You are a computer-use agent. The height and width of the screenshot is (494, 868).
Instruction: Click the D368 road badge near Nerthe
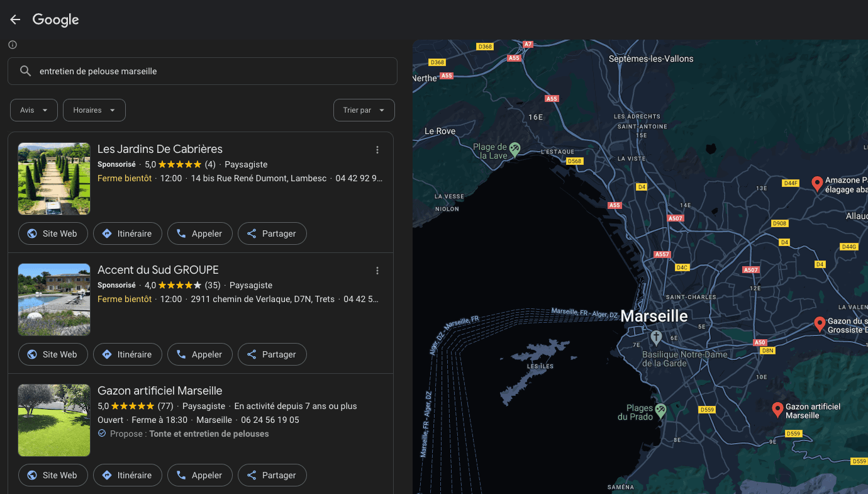pyautogui.click(x=437, y=62)
